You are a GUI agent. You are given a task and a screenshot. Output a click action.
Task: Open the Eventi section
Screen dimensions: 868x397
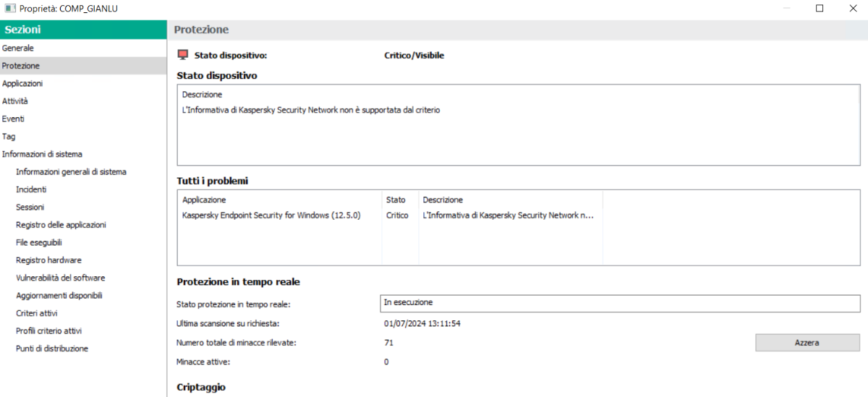[13, 119]
